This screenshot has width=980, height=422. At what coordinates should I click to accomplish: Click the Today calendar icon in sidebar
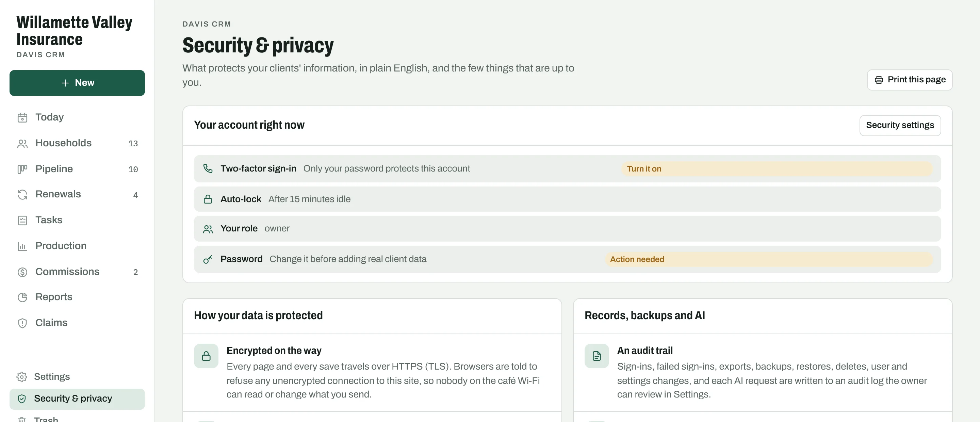[x=22, y=118]
